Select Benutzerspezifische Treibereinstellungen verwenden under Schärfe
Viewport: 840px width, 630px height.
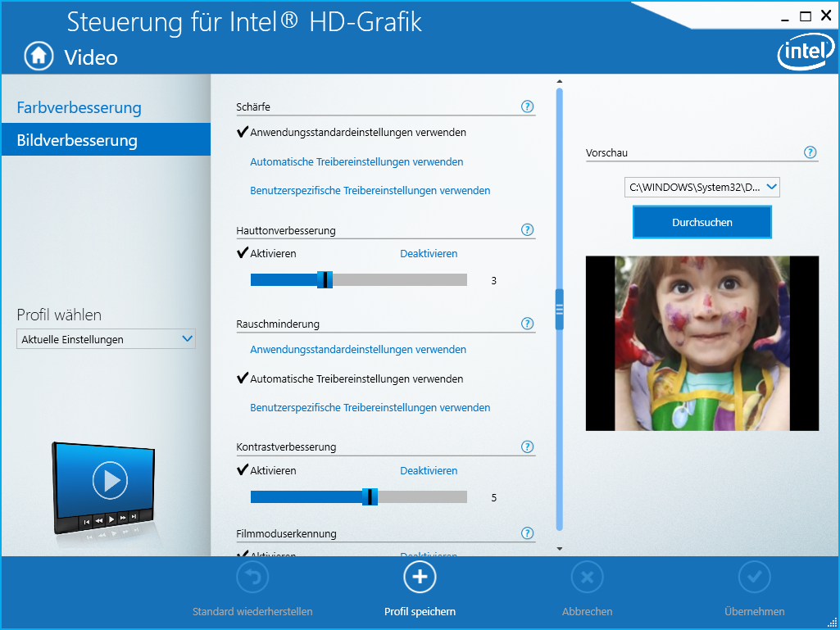point(370,191)
